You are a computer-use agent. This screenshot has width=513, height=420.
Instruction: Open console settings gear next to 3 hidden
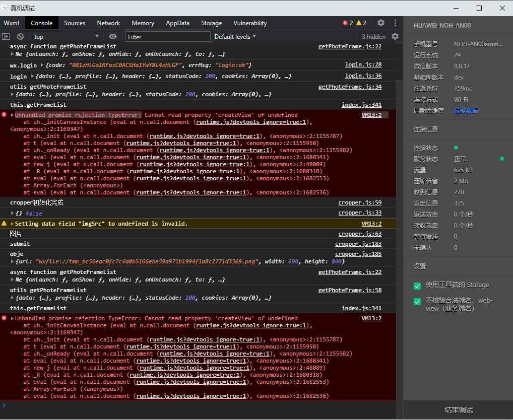[x=395, y=36]
